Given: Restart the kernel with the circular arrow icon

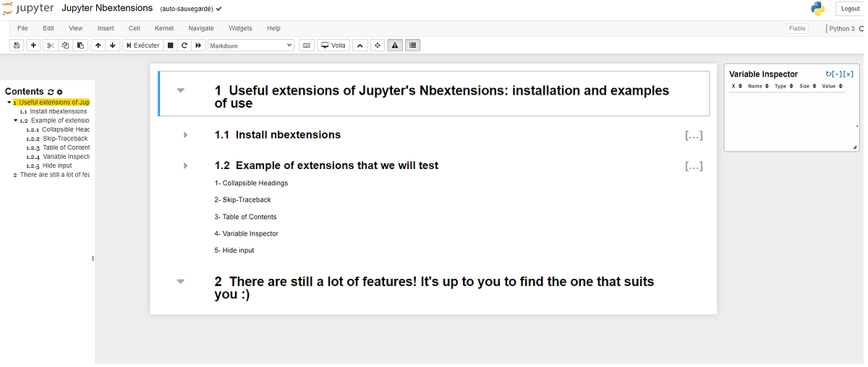Looking at the screenshot, I should [x=184, y=45].
